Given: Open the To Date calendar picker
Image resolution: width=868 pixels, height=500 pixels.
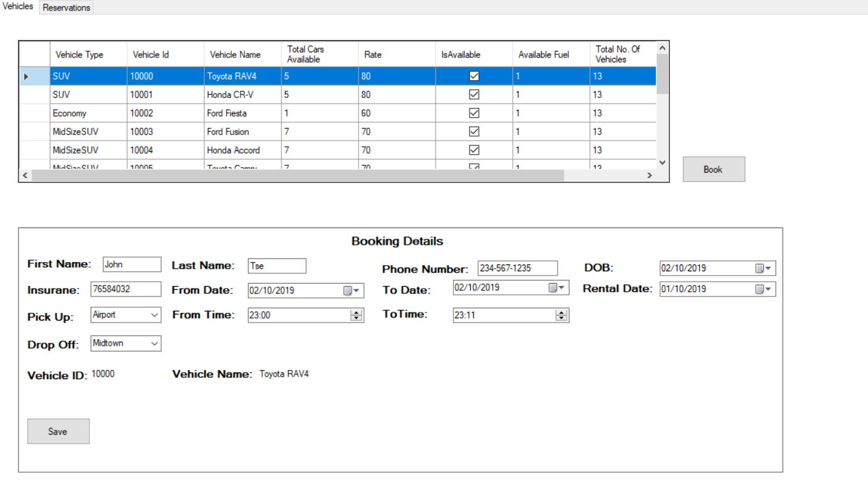Looking at the screenshot, I should click(x=557, y=287).
